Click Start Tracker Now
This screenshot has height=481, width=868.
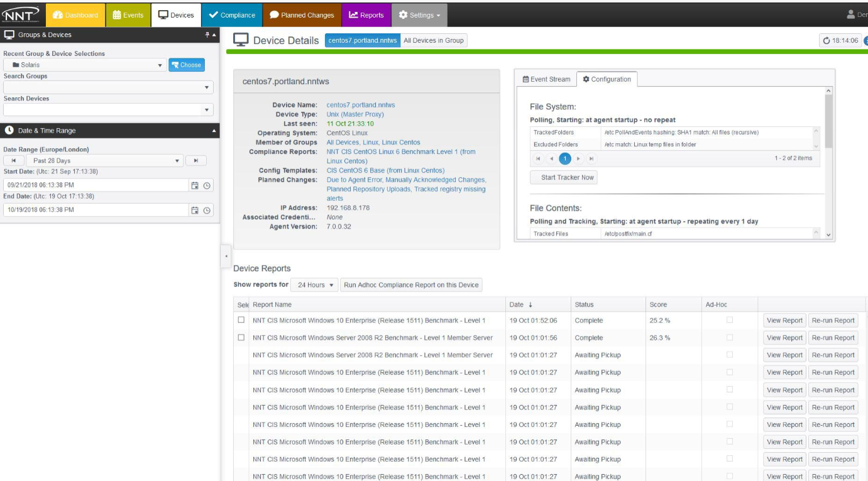563,178
